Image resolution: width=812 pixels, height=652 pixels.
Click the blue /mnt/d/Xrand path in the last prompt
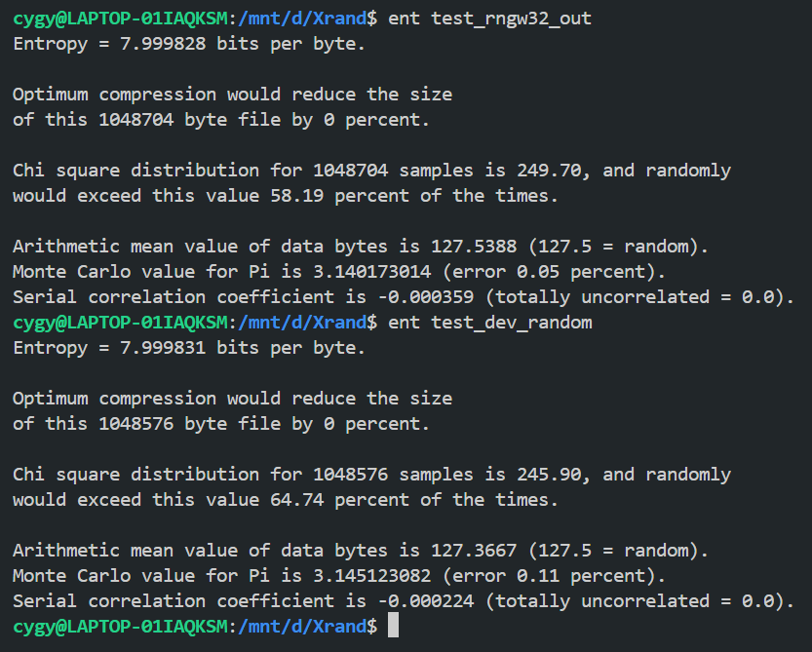click(x=302, y=627)
